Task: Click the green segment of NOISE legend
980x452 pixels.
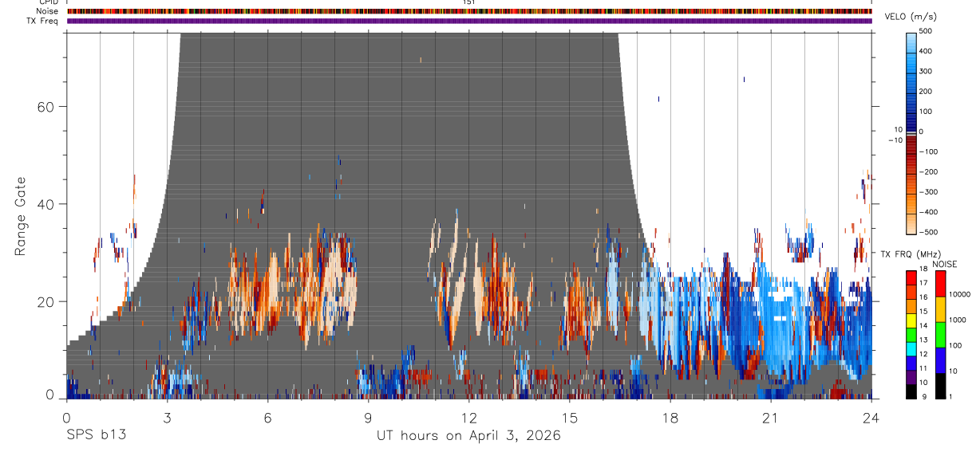Action: click(x=940, y=335)
